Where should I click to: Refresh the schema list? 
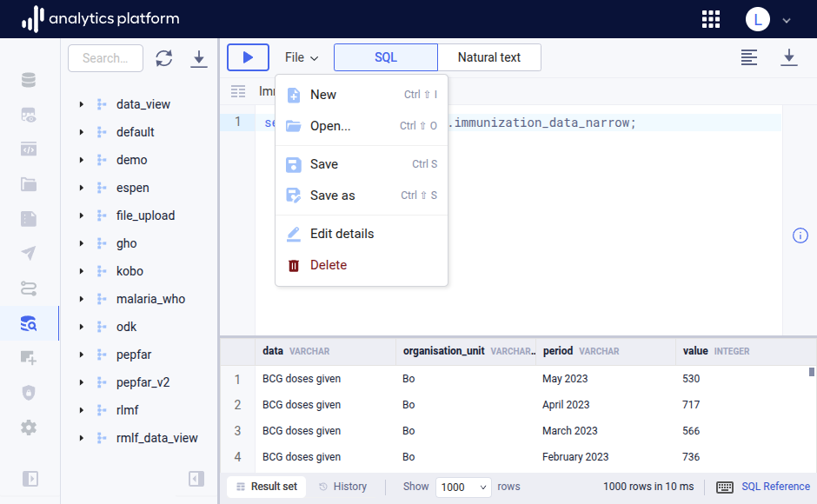[x=164, y=58]
